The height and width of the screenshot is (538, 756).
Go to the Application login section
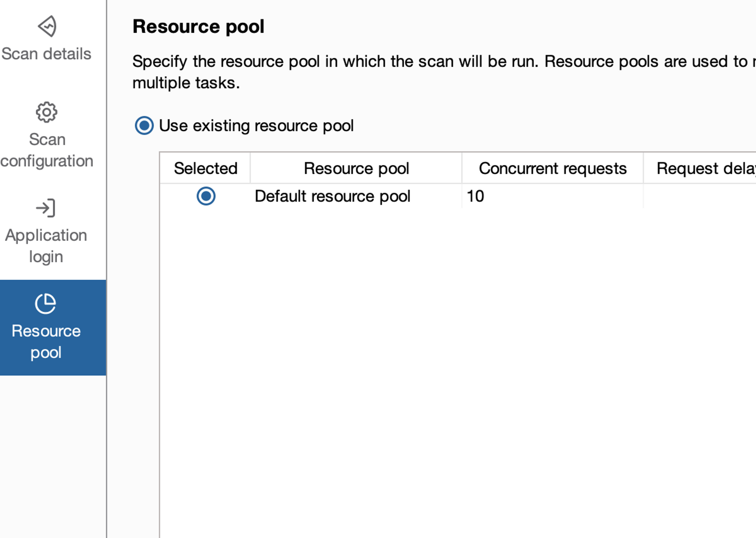[46, 246]
